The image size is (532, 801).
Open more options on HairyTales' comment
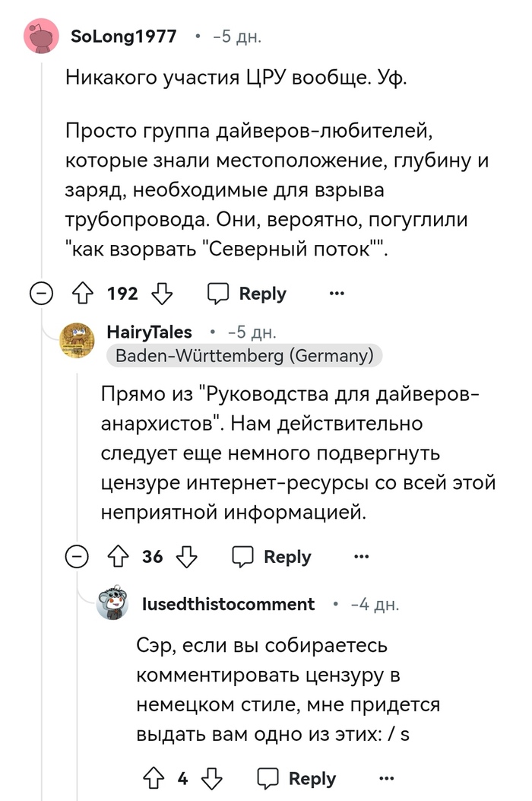point(361,557)
